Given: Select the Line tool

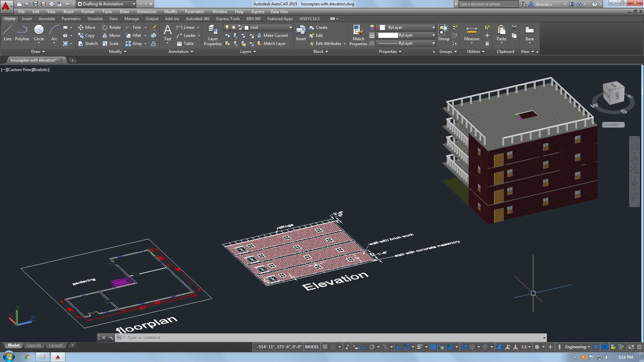Looking at the screenshot, I should coord(7,33).
